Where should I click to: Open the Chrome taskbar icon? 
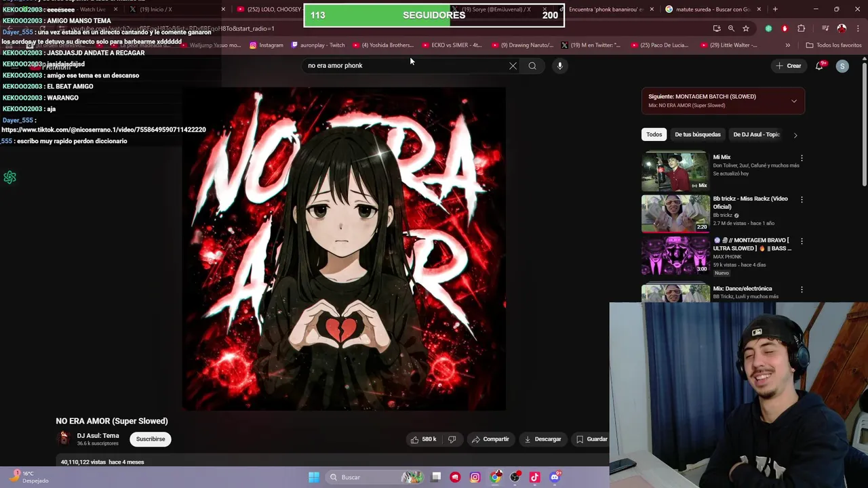tap(496, 477)
